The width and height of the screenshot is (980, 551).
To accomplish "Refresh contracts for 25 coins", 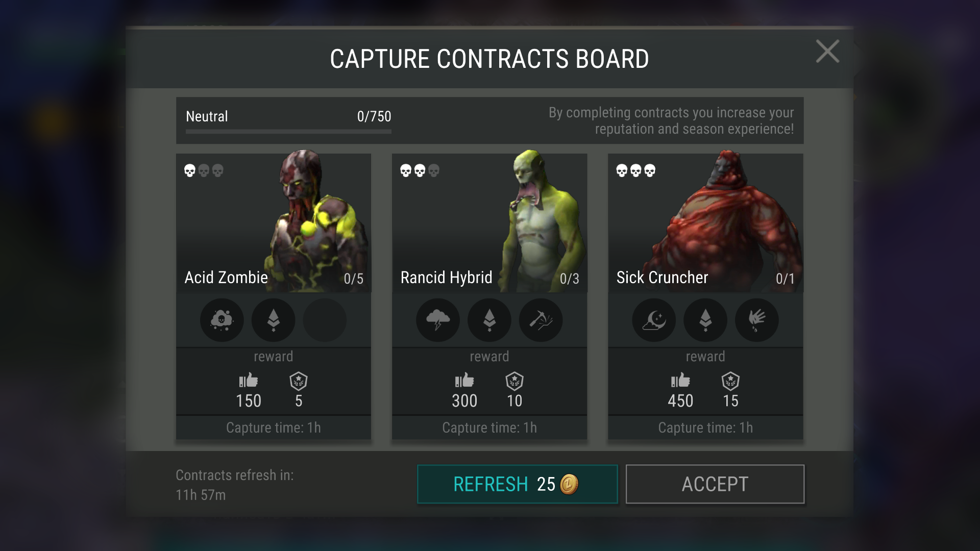I will (518, 484).
